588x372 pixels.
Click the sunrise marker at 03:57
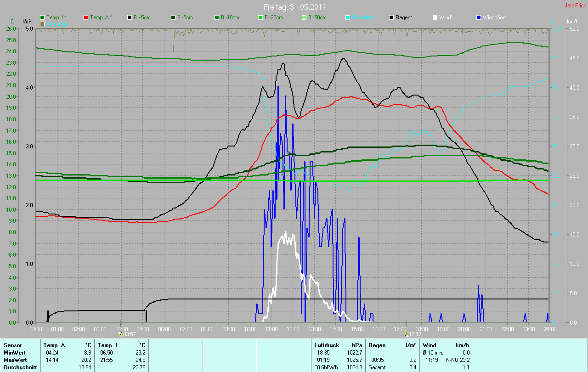coord(120,334)
